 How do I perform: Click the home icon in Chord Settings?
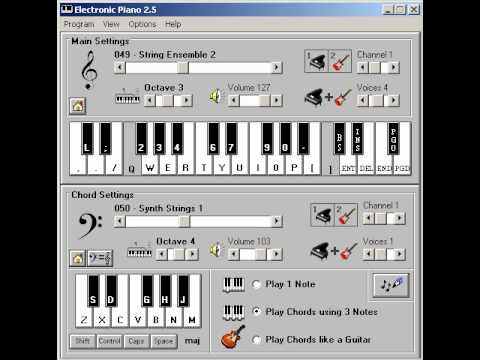(x=77, y=258)
